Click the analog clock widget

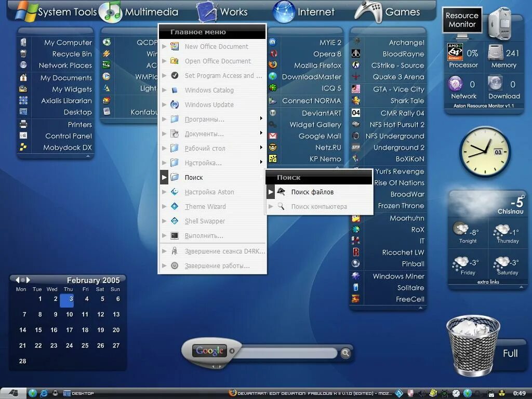[485, 152]
